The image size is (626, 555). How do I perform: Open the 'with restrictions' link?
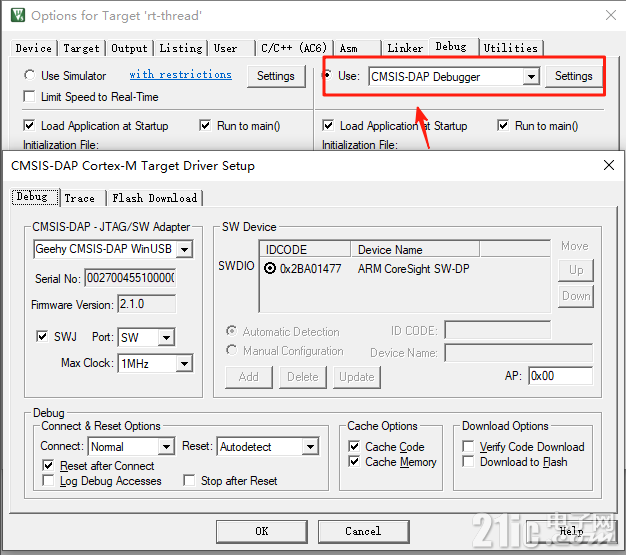click(180, 75)
